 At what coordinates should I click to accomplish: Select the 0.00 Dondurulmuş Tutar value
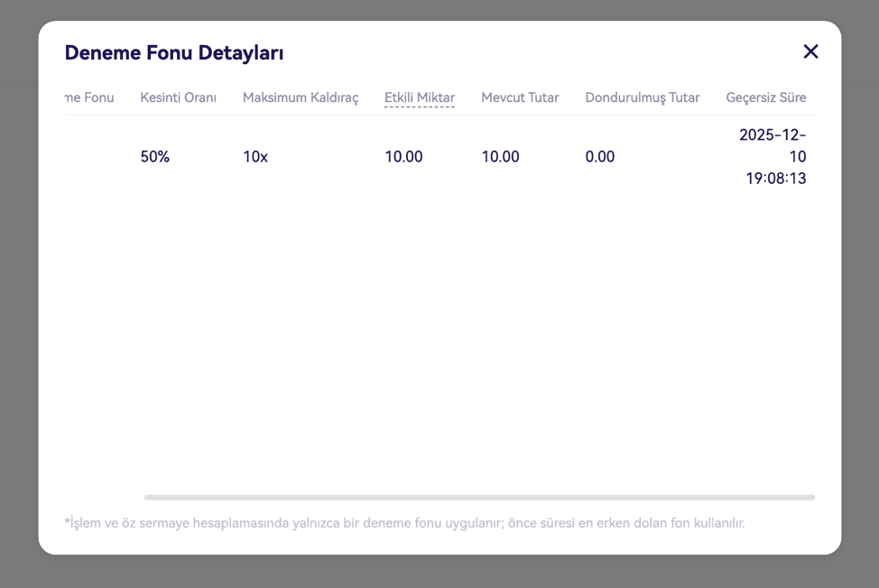pyautogui.click(x=599, y=157)
